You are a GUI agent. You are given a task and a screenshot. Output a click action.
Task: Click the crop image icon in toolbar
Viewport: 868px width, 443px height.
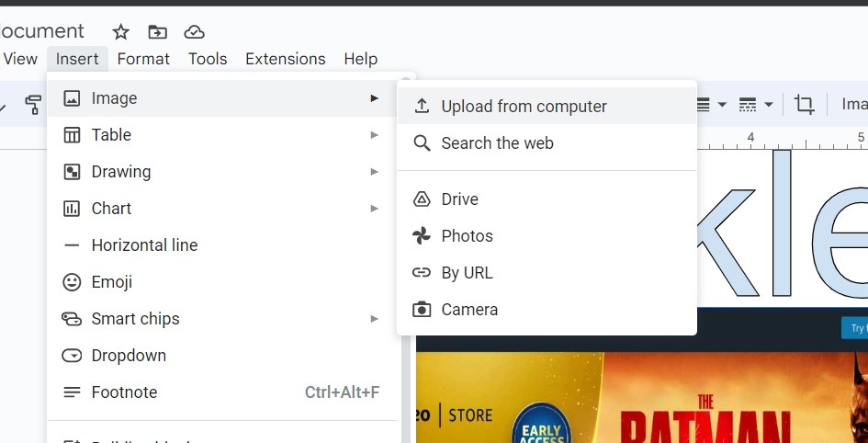(x=804, y=104)
